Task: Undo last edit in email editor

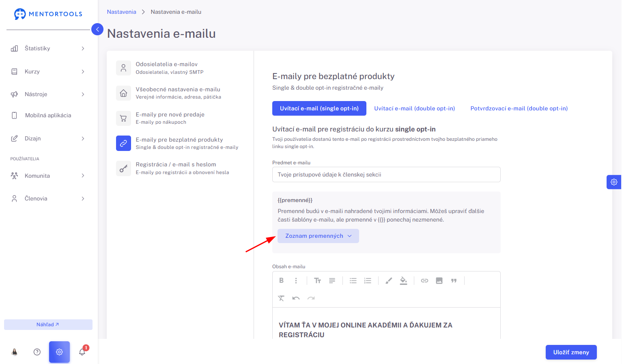Action: click(296, 298)
